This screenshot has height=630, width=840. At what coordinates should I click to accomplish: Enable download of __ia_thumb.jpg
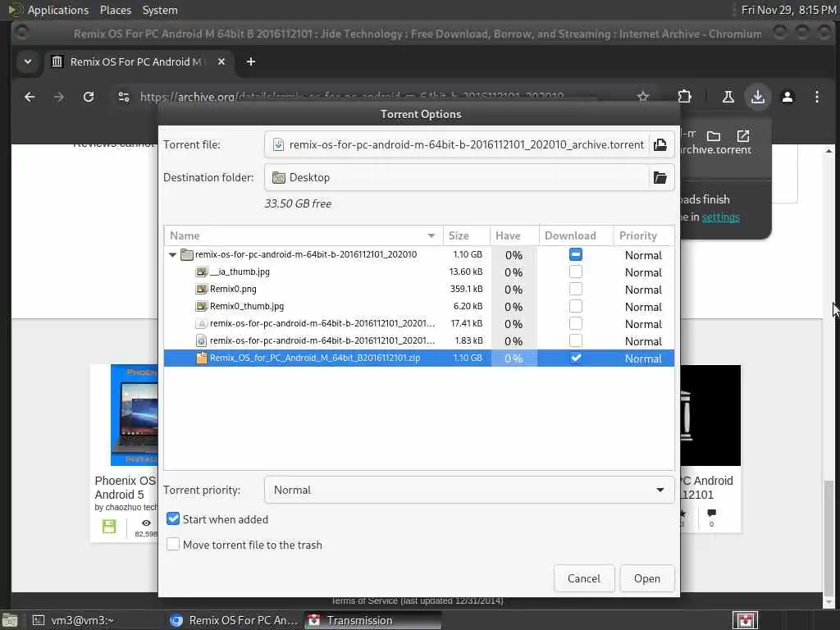(x=575, y=272)
